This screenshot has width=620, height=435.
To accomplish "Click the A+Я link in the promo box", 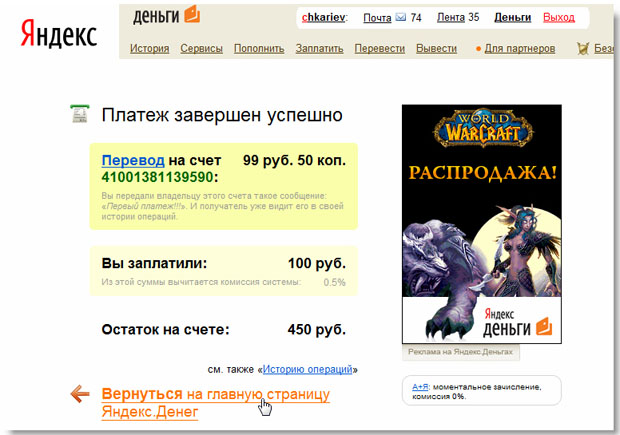I will point(420,387).
